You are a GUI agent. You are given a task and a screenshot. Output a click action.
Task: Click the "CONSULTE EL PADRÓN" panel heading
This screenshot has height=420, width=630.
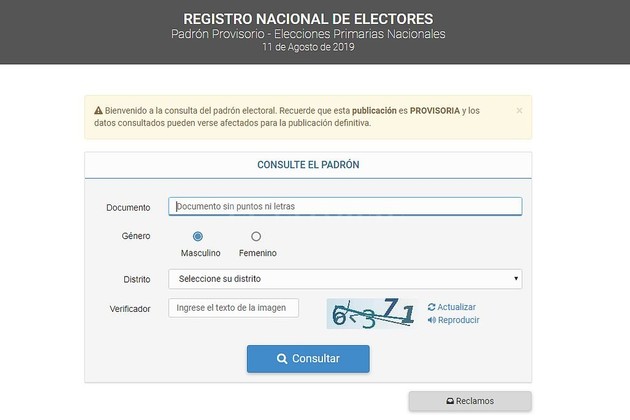click(308, 164)
